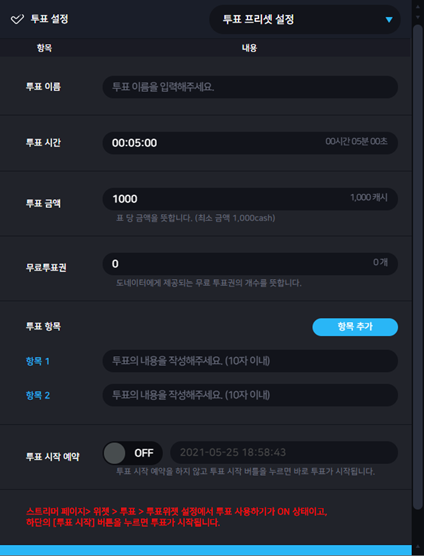Click the 항목 1 label
The width and height of the screenshot is (424, 556).
(x=38, y=361)
